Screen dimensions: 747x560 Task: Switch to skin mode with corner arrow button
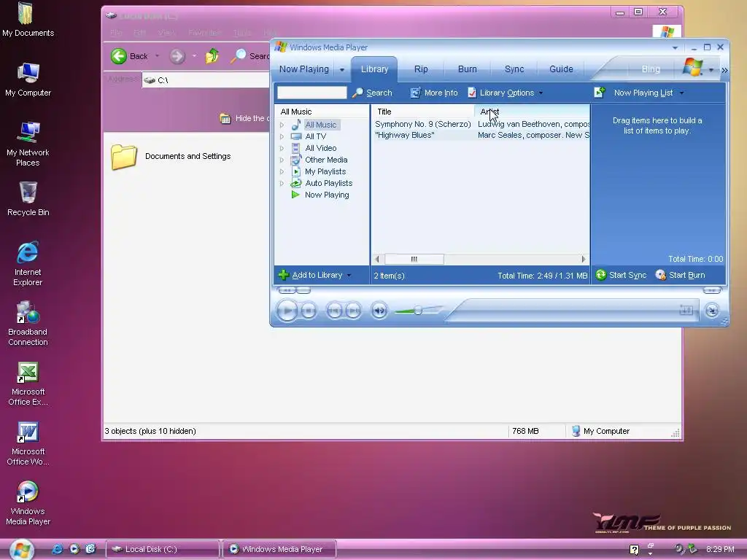(x=712, y=311)
